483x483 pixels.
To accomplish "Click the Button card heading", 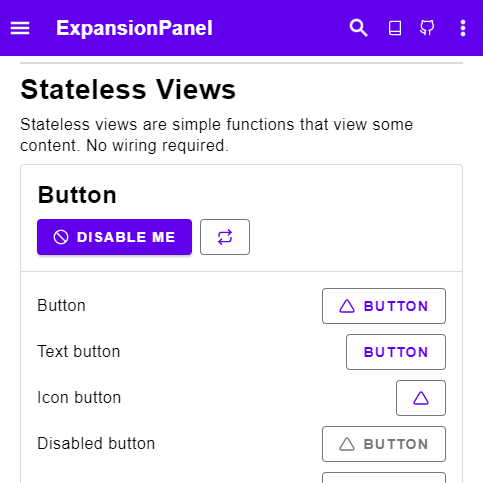I will click(x=77, y=195).
